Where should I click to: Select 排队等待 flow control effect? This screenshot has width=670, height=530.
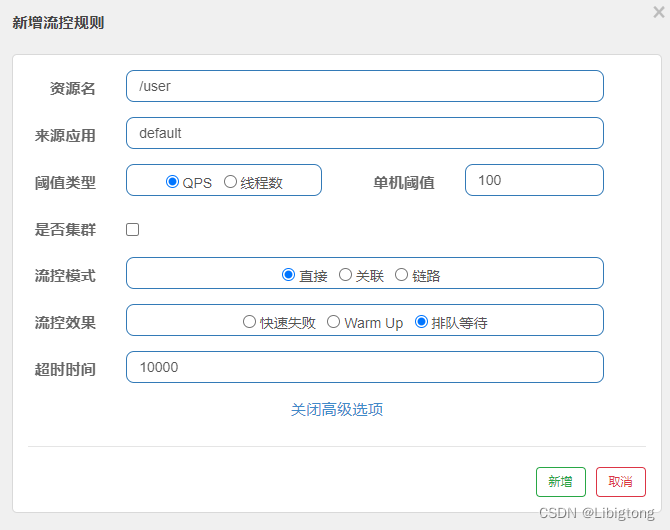click(x=421, y=321)
